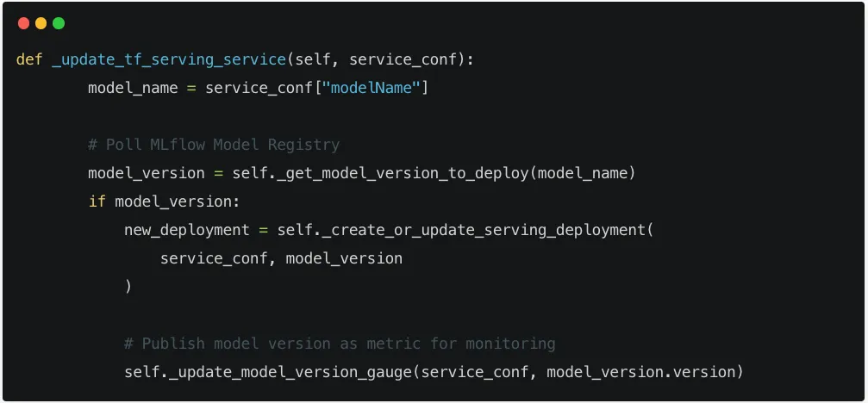Click the def keyword
This screenshot has height=403, width=868.
29,59
